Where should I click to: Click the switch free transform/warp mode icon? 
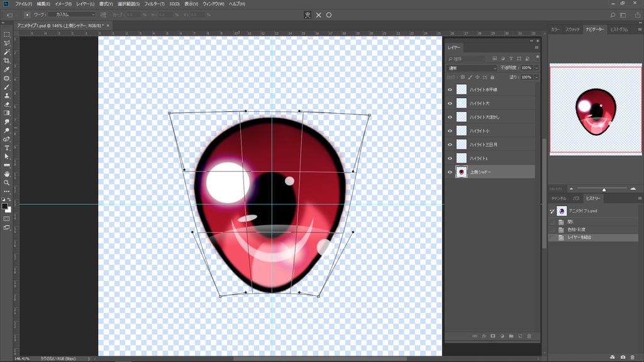point(307,15)
